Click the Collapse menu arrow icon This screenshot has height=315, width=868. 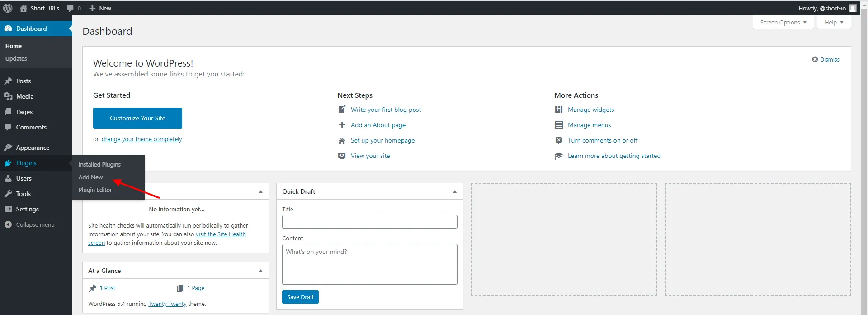(8, 224)
